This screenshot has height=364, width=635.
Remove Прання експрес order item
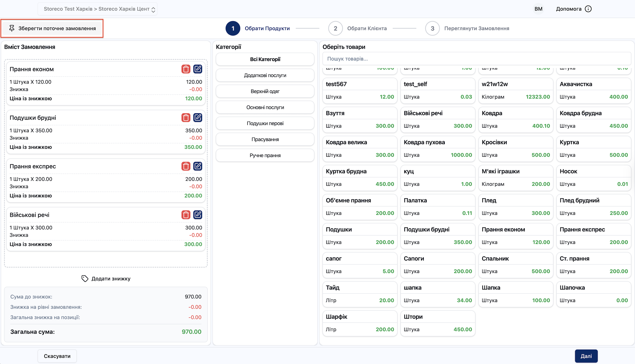pos(186,166)
